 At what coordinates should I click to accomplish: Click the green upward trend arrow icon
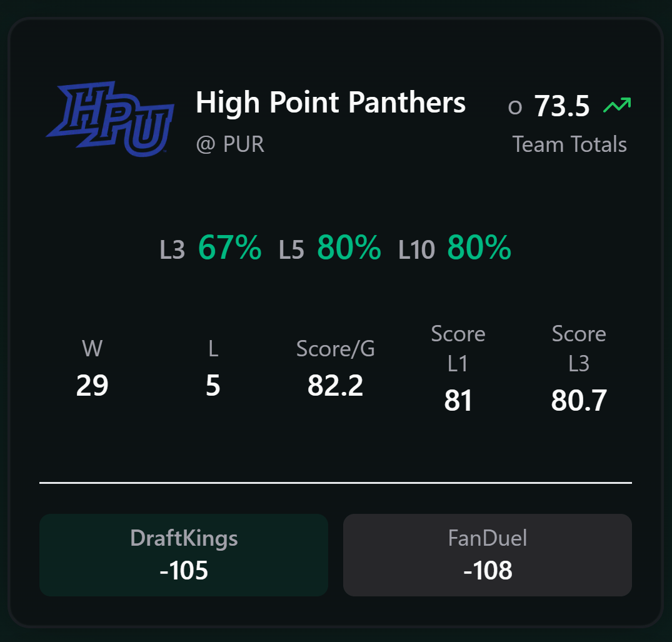(617, 105)
